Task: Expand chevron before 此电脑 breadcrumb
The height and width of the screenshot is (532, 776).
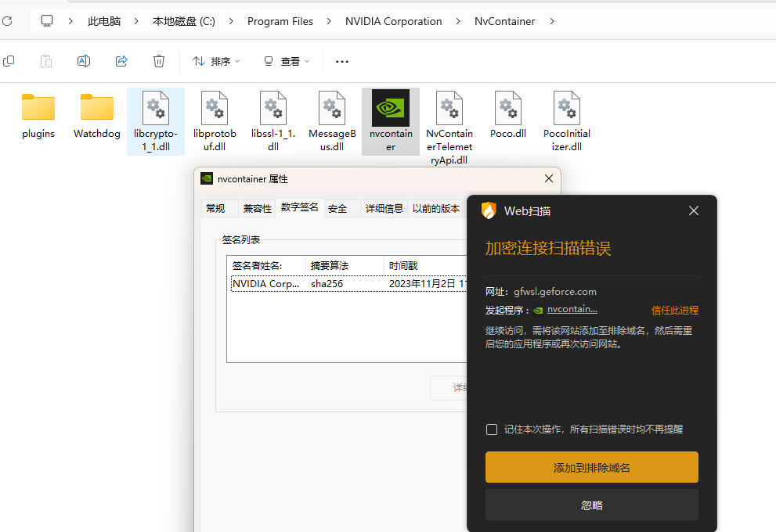Action: click(70, 21)
